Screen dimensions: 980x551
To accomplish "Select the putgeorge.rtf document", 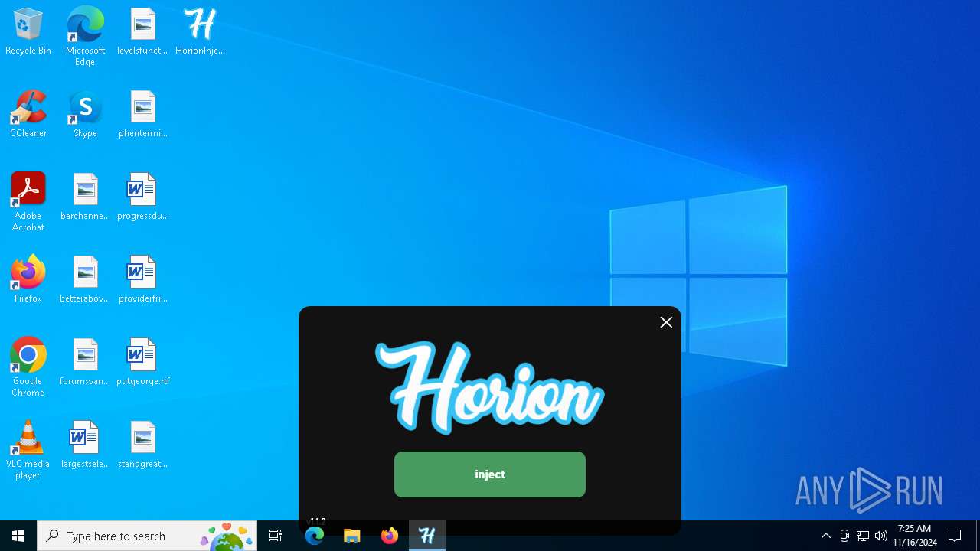I will tap(142, 363).
